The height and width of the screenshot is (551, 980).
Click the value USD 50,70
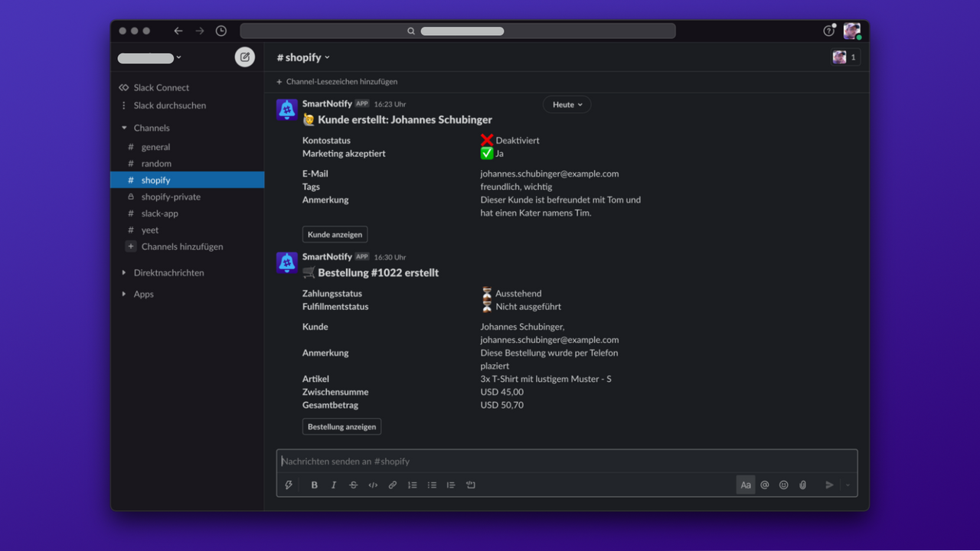502,405
